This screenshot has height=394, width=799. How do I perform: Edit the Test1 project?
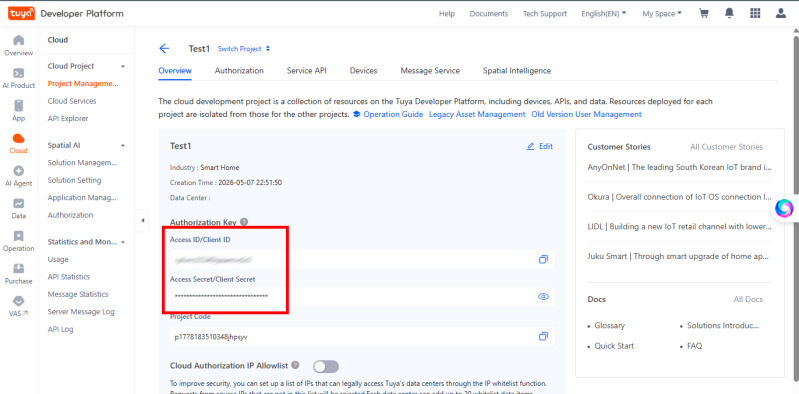(x=540, y=146)
